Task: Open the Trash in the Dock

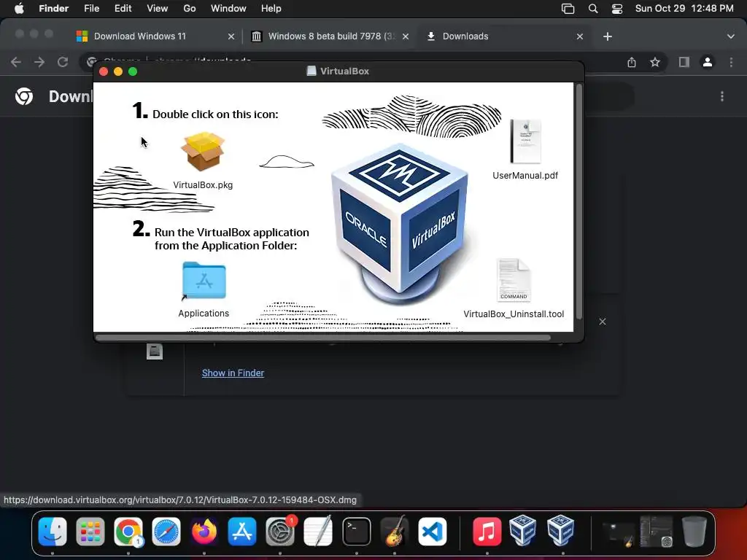Action: click(x=694, y=532)
